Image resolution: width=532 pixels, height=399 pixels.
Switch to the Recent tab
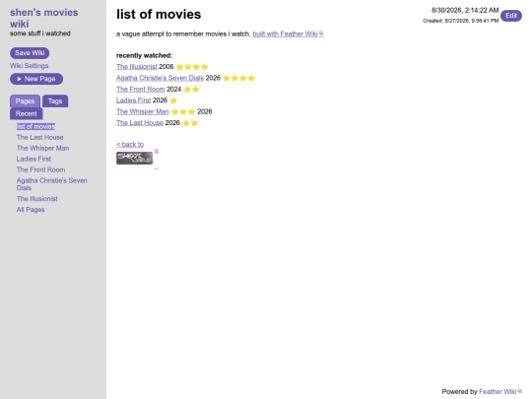pyautogui.click(x=27, y=113)
